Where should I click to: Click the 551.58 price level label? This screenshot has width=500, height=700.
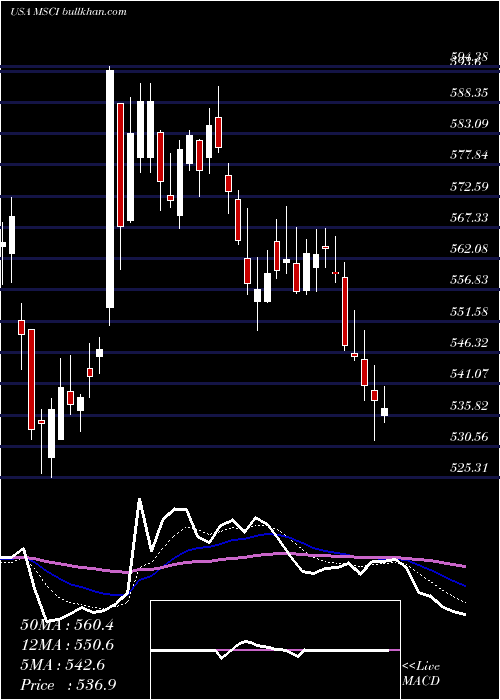click(x=469, y=311)
